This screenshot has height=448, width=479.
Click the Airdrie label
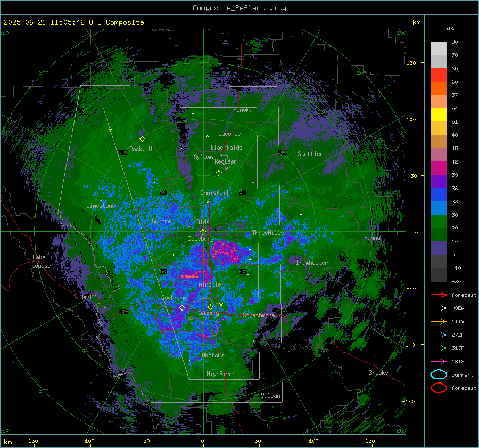tap(210, 284)
